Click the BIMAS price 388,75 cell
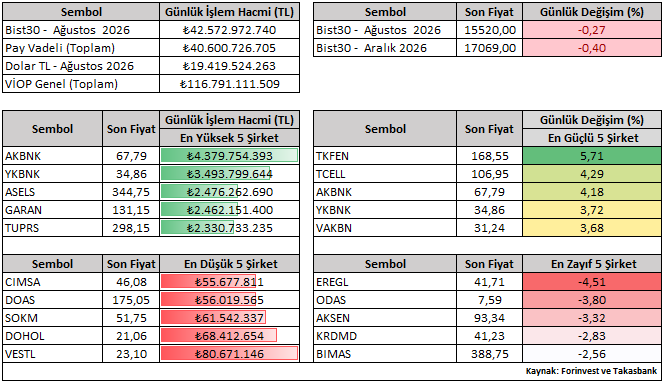Viewport: 665px width, 383px height. pos(489,353)
